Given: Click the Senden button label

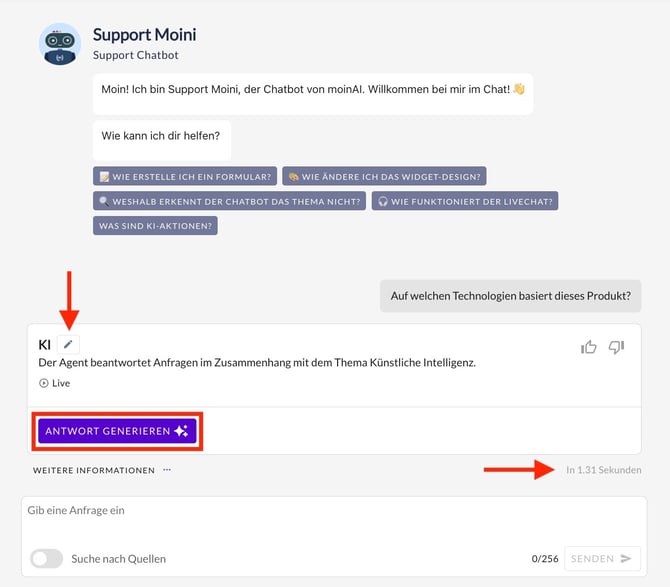Looking at the screenshot, I should click(592, 559).
